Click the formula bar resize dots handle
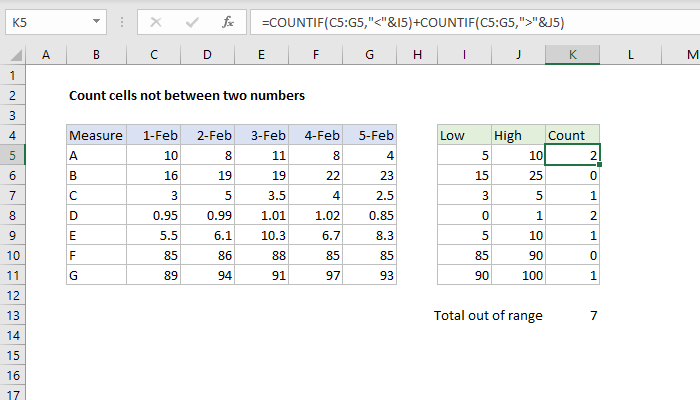Image resolution: width=700 pixels, height=400 pixels. 122,22
